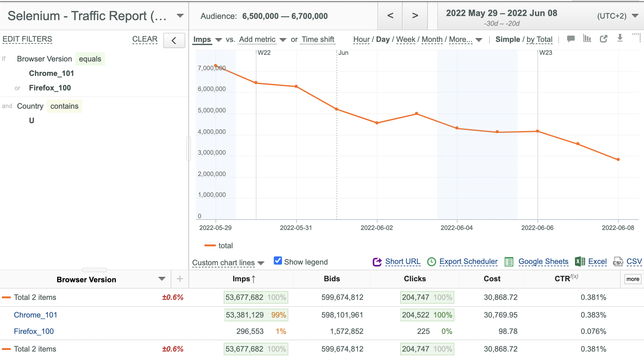Select the Hour granularity option
The width and height of the screenshot is (644, 361).
[x=361, y=39]
